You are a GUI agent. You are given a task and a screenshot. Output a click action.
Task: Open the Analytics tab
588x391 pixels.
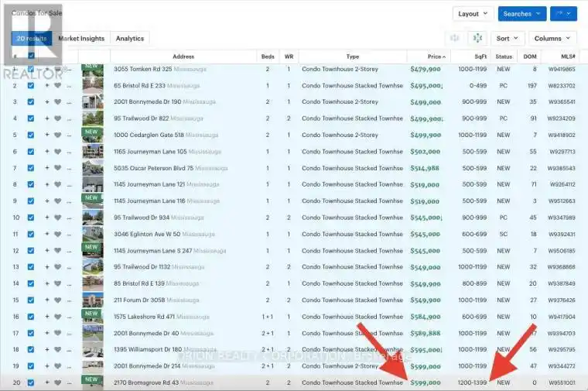click(129, 38)
